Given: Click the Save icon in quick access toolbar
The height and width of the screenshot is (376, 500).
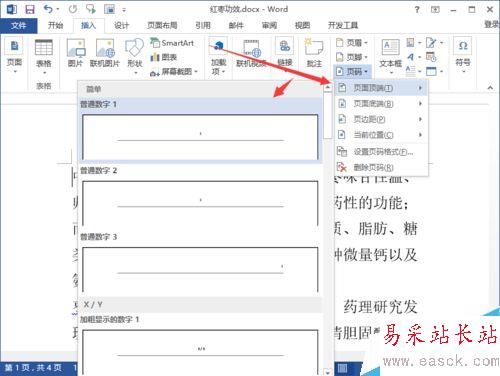Looking at the screenshot, I should point(30,9).
